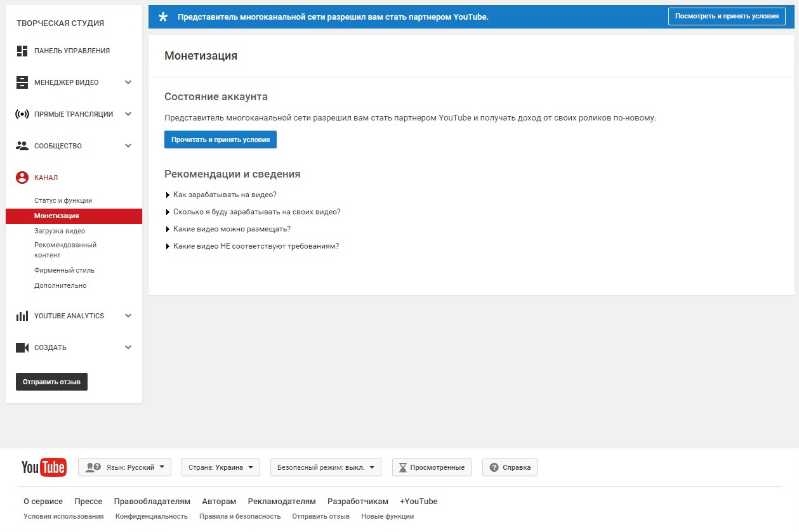Open YouTube Analytics menu label
This screenshot has height=532, width=799.
69,316
